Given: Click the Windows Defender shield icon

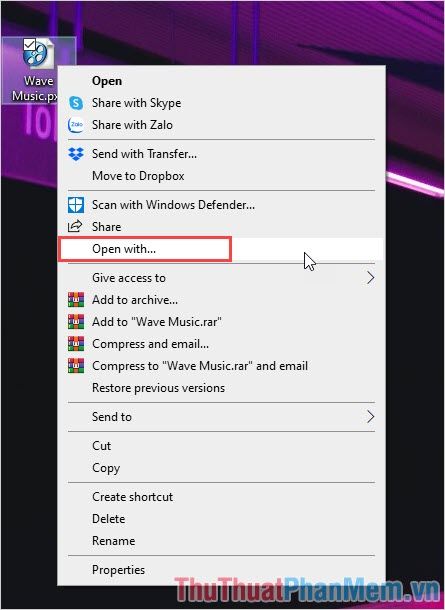Looking at the screenshot, I should [x=76, y=205].
